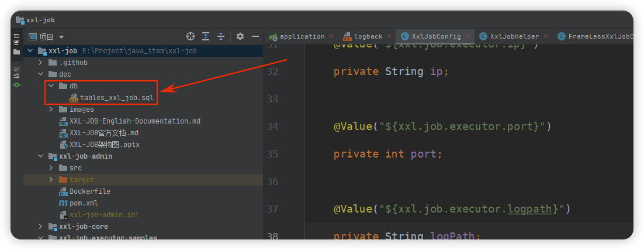Click the images folder icon
The image size is (644, 250).
point(63,109)
